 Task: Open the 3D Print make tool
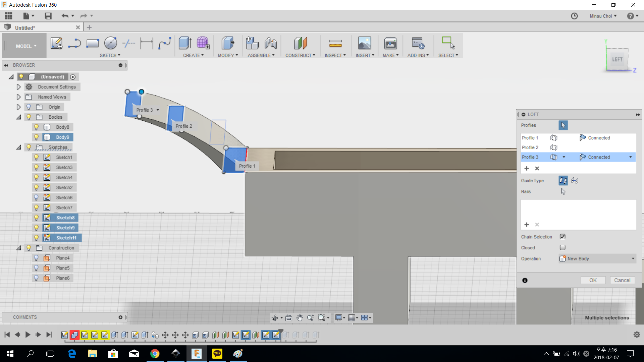(390, 43)
